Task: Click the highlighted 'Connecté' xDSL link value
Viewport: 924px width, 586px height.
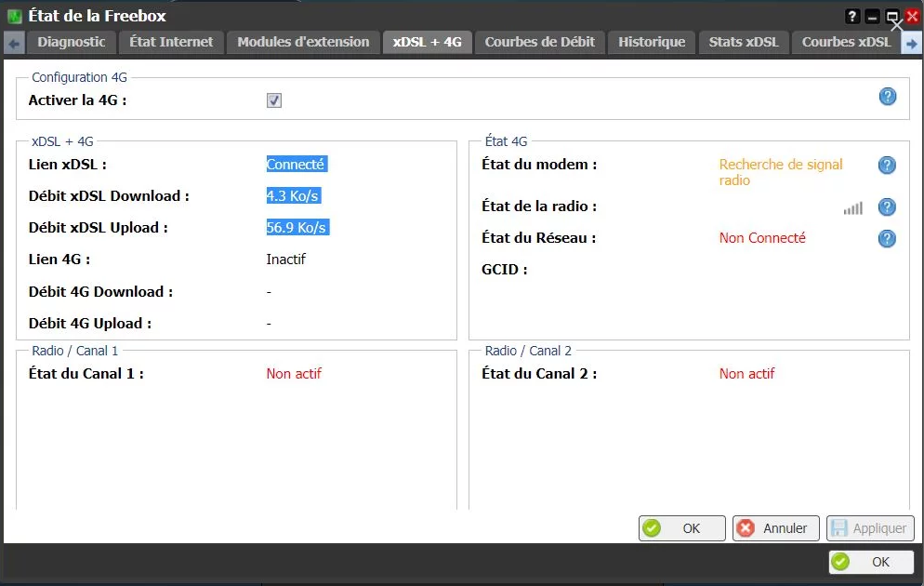Action: click(x=297, y=165)
